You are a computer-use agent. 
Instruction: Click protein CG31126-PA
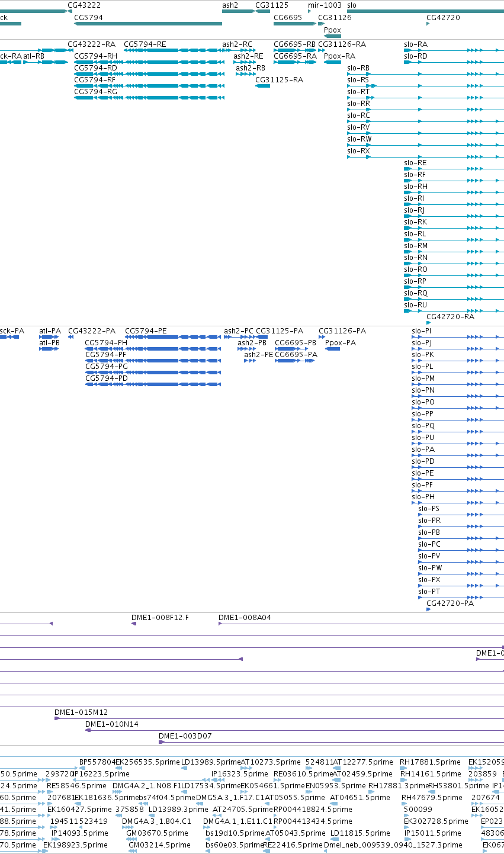coord(342,331)
